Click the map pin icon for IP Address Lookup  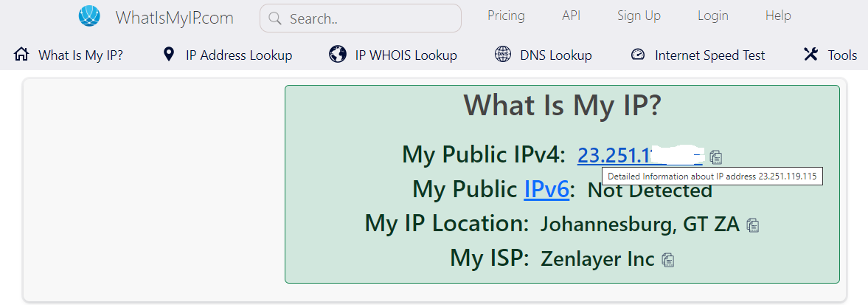click(x=169, y=55)
